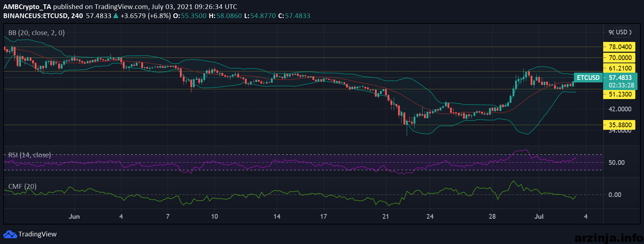The height and width of the screenshot is (244, 644).
Task: Click the 10 date axis label
Action: click(x=215, y=216)
